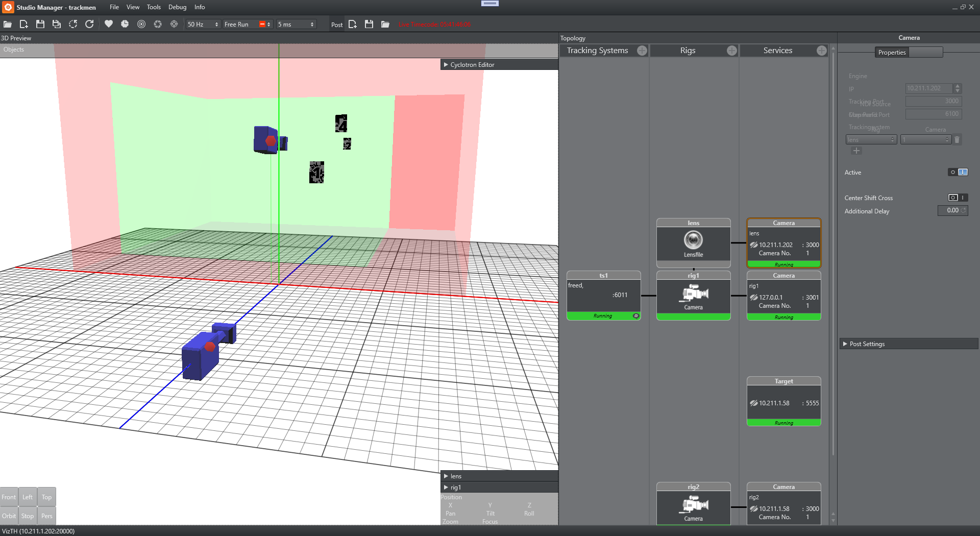Click the Orbit view button
Image resolution: width=980 pixels, height=536 pixels.
click(9, 516)
